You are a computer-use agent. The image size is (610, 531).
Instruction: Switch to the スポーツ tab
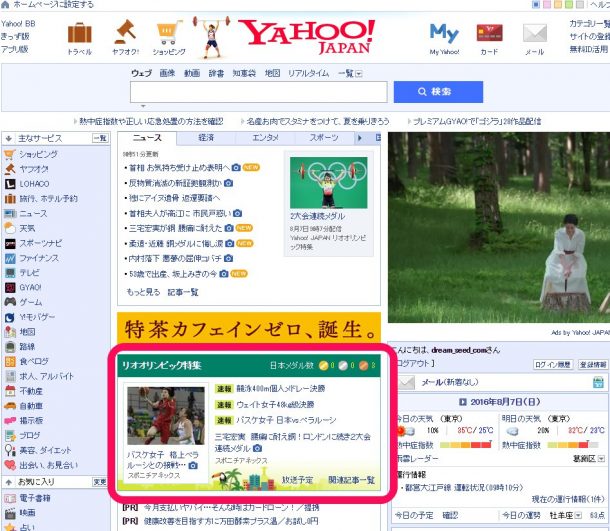324,138
